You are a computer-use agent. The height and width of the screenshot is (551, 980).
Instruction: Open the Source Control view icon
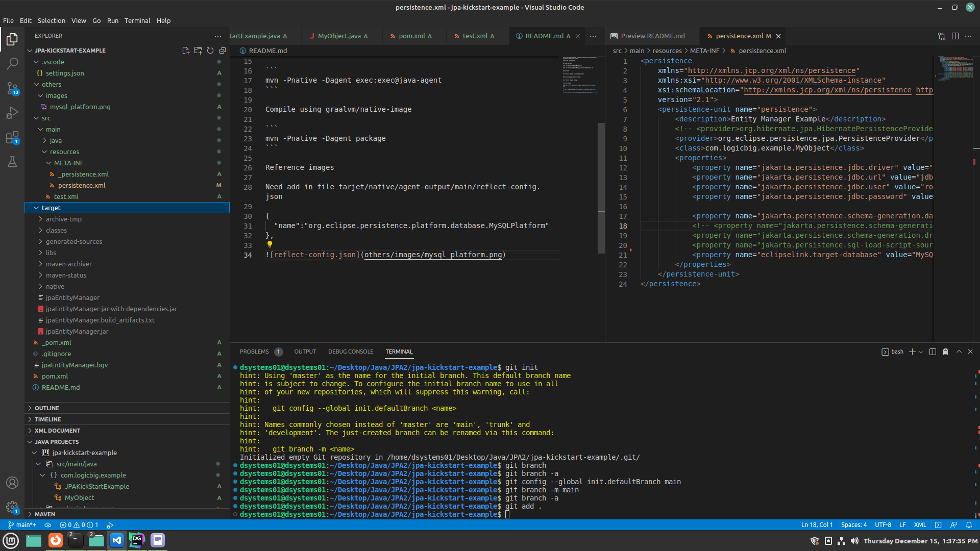(12, 88)
